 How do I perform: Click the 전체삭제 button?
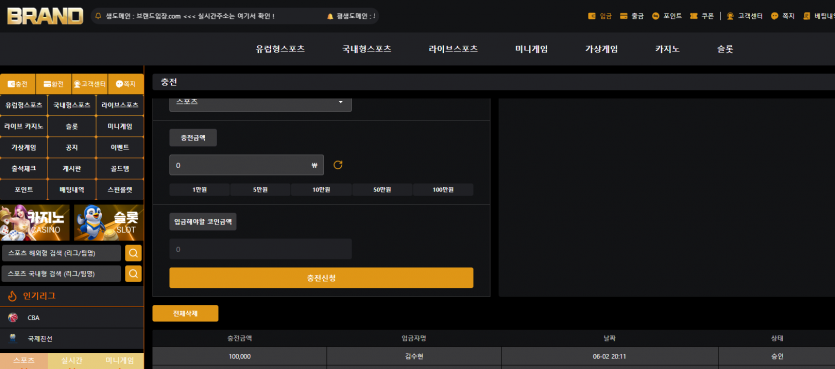coord(185,314)
